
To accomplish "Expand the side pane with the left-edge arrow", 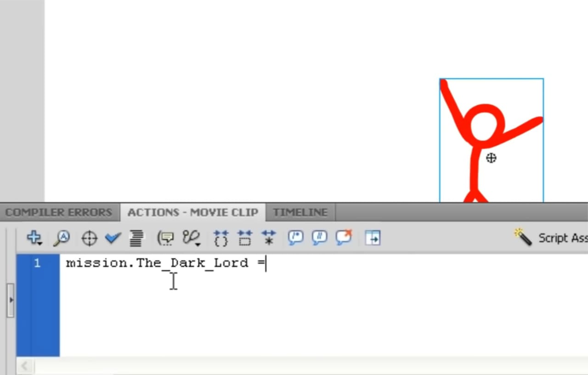I will tap(11, 300).
